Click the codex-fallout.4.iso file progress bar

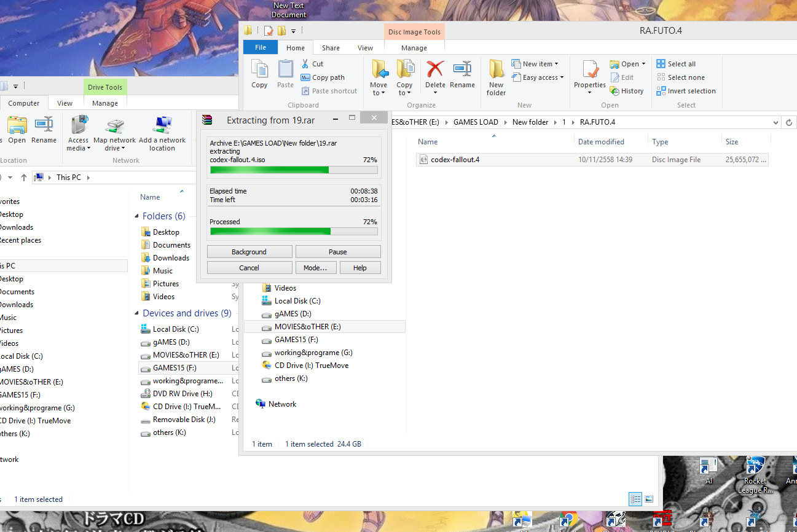click(x=294, y=170)
